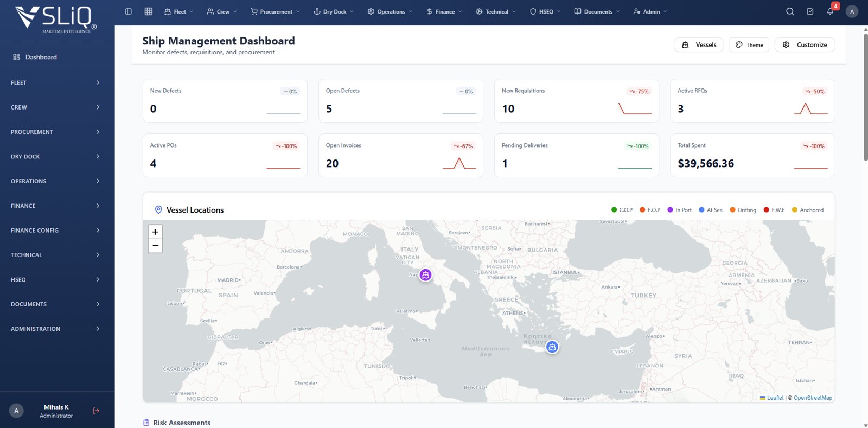The image size is (868, 428).
Task: Open the New Defects card
Action: pyautogui.click(x=225, y=101)
